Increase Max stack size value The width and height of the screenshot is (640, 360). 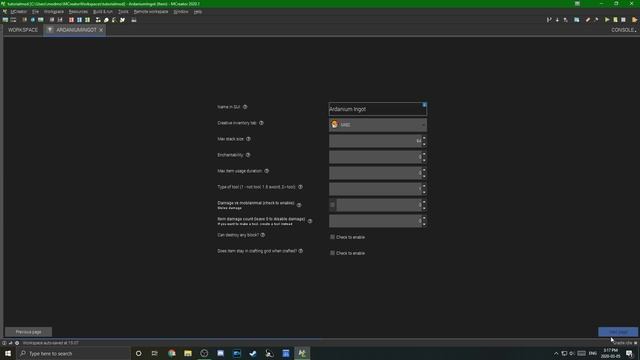point(424,138)
